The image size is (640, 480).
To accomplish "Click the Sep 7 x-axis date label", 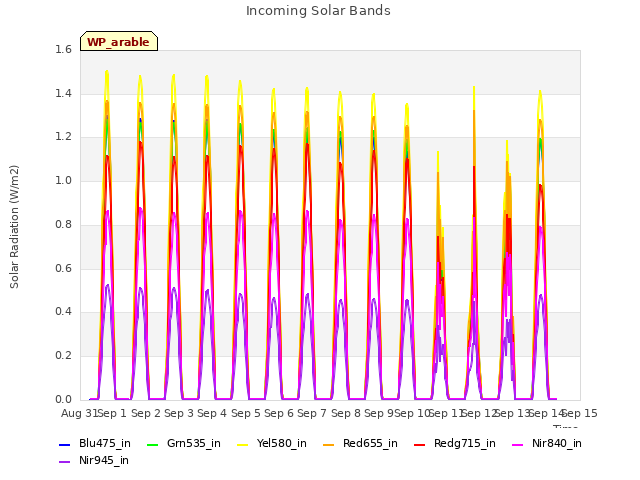I will (x=312, y=413).
